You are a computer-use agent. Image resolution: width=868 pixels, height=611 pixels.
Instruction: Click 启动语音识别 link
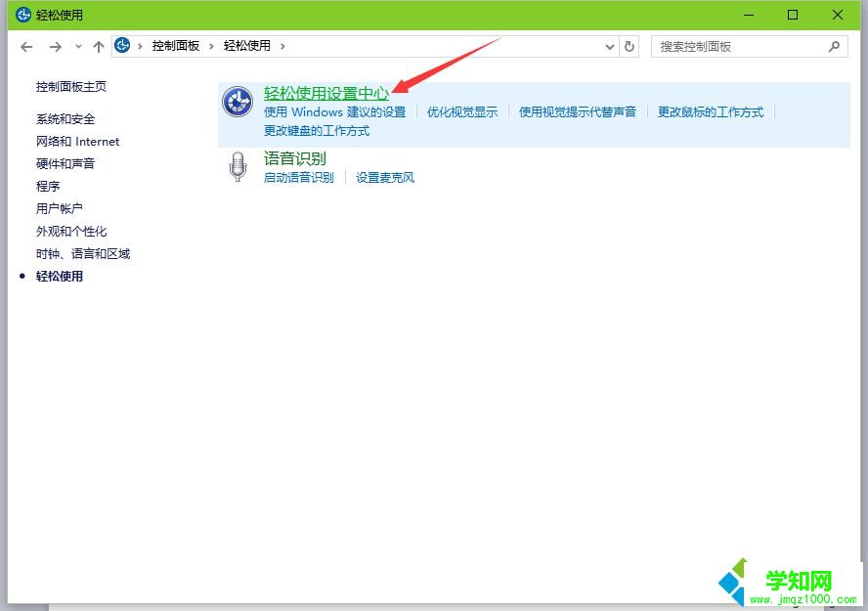[x=298, y=177]
